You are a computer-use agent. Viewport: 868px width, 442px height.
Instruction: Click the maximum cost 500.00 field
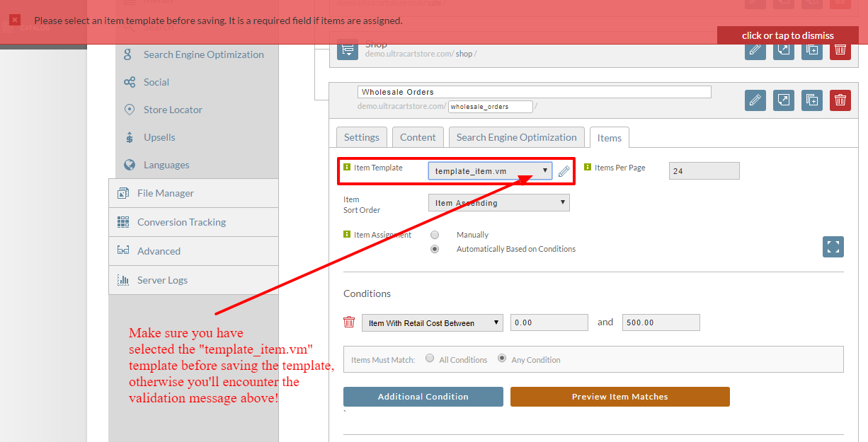(x=661, y=322)
